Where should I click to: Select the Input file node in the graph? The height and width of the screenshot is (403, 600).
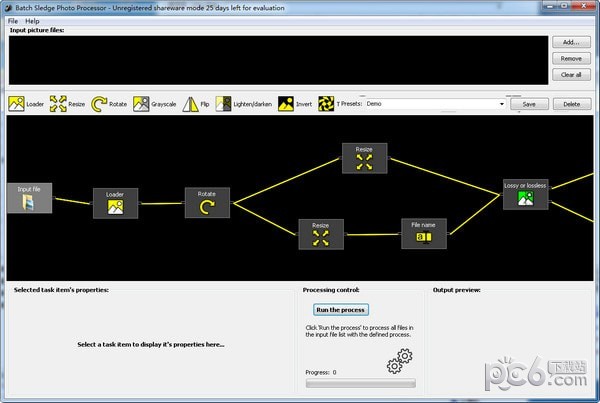point(29,198)
